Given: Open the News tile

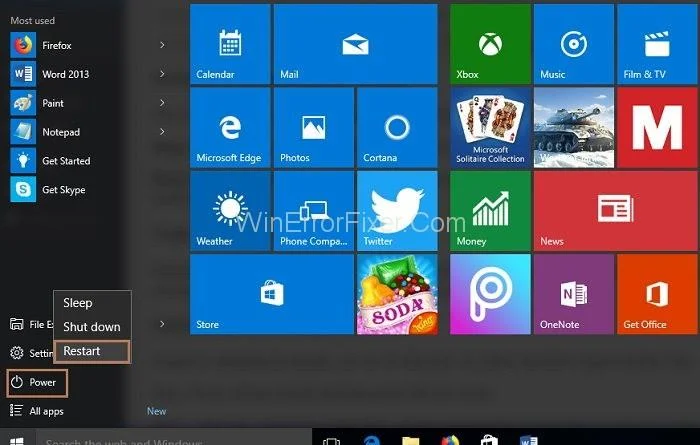Looking at the screenshot, I should tap(616, 211).
